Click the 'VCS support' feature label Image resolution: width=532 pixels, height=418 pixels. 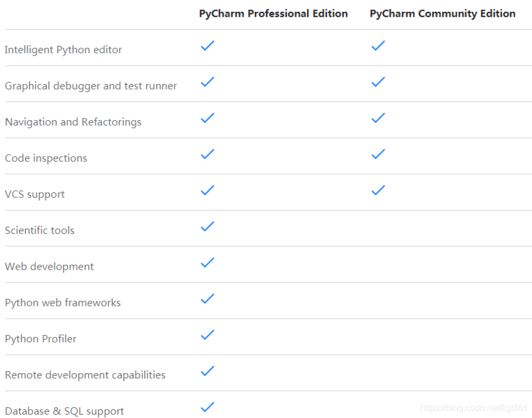tap(35, 194)
